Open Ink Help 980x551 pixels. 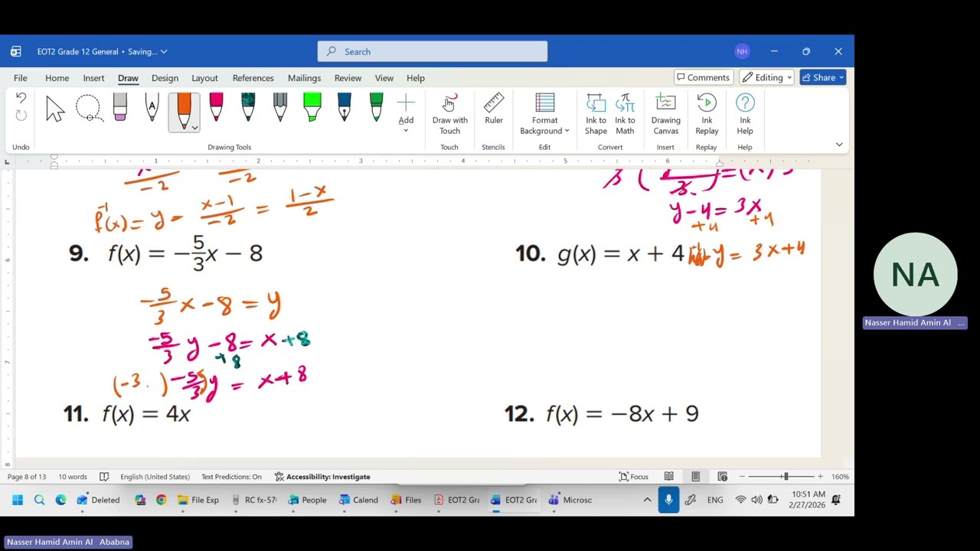point(745,114)
